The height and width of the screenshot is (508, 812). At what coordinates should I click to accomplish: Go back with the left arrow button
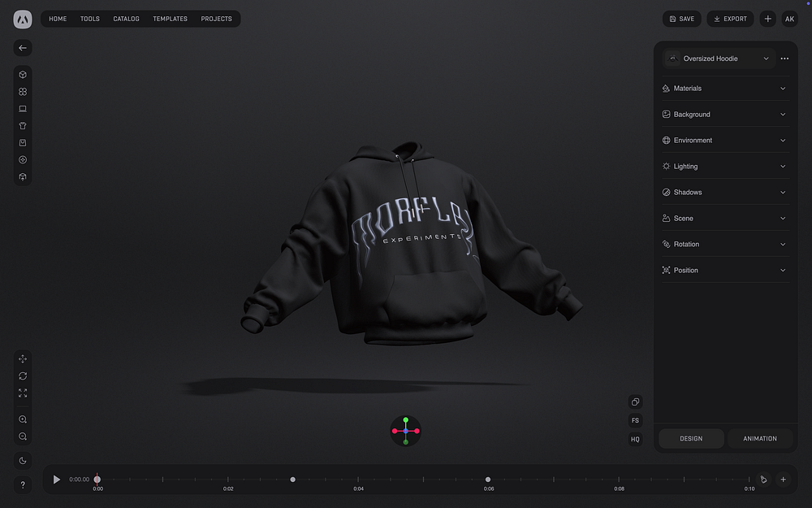click(x=23, y=48)
